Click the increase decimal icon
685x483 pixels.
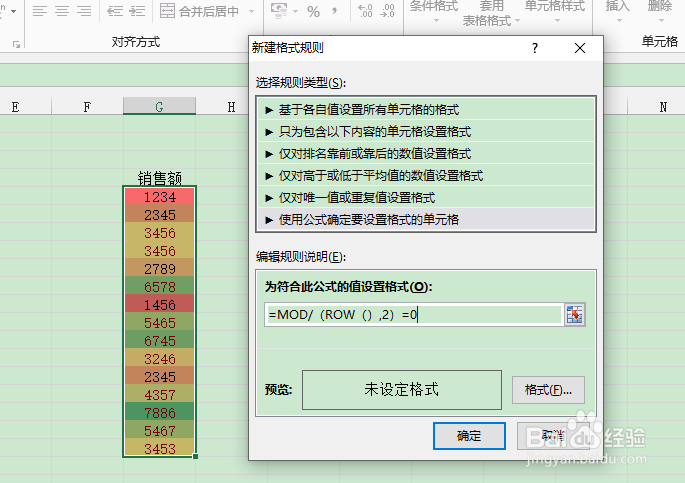pos(365,11)
